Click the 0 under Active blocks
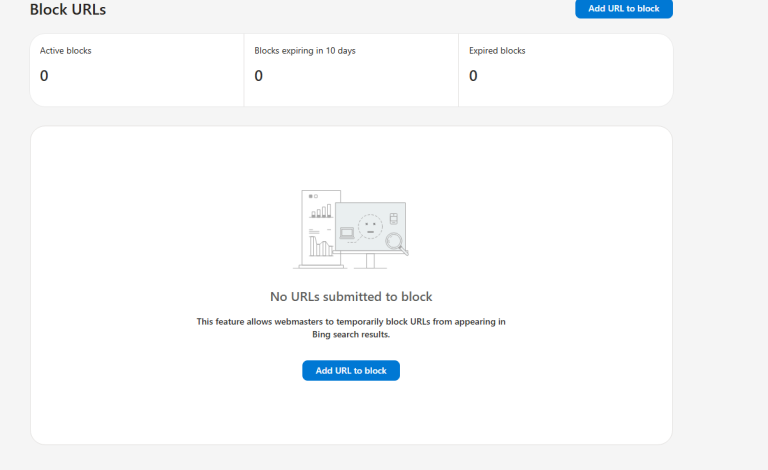 (x=44, y=76)
